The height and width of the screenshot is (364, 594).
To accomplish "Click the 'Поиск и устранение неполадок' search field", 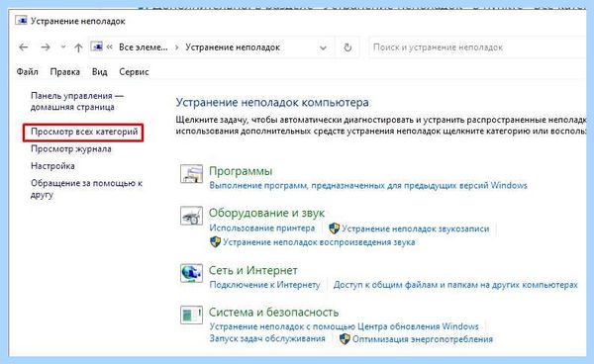I will (477, 47).
